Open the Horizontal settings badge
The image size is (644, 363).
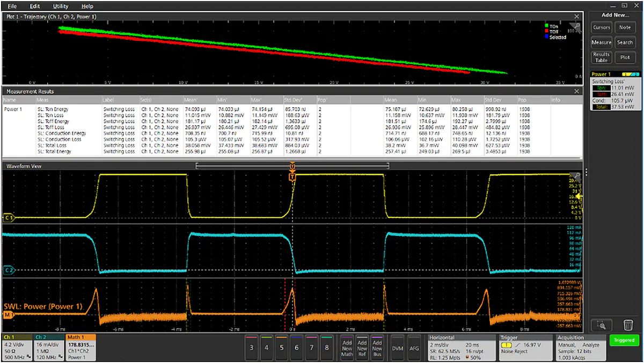[x=462, y=347]
